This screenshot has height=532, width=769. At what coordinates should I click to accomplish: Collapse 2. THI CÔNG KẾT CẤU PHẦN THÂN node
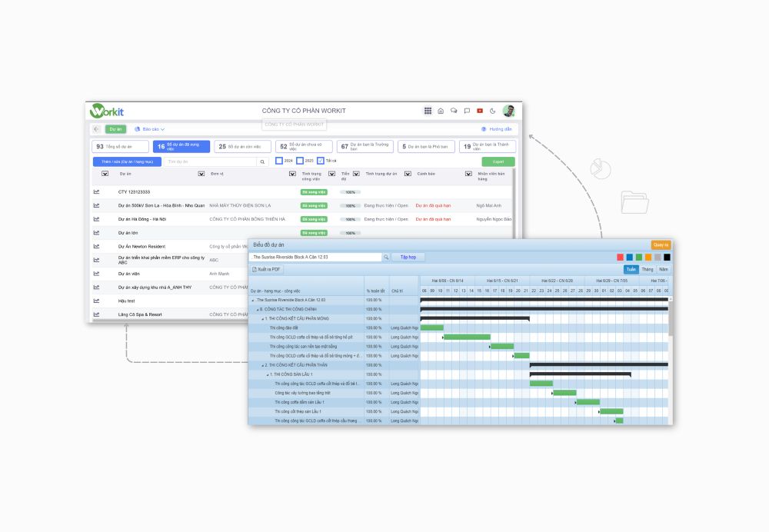tap(262, 365)
